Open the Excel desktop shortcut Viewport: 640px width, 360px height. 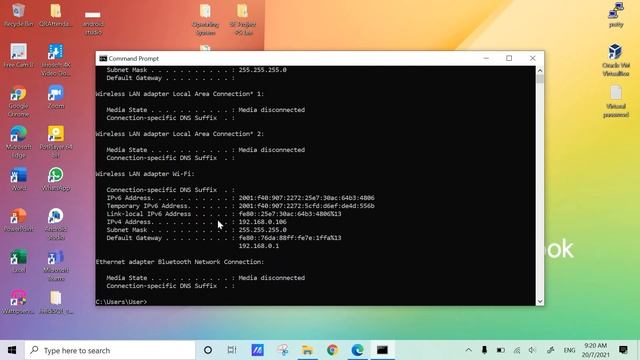pos(18,260)
